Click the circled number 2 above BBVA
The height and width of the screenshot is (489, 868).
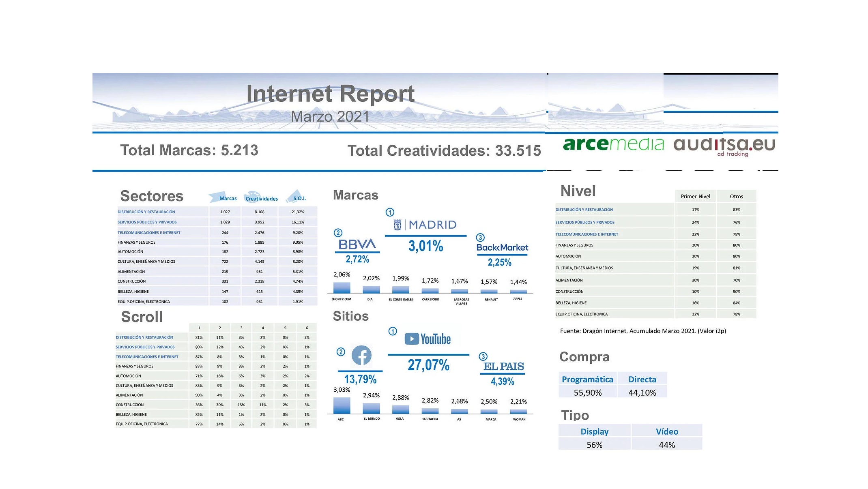pyautogui.click(x=338, y=233)
